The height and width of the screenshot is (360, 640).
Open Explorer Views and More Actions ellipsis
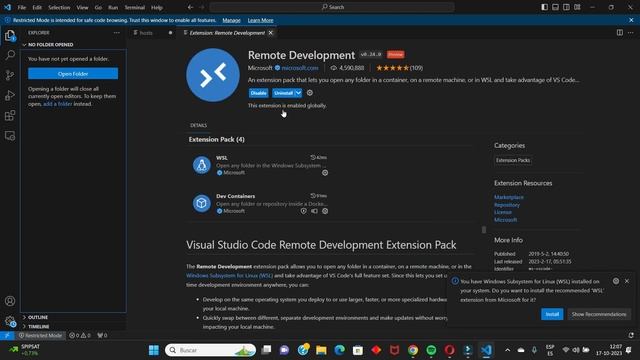point(117,33)
